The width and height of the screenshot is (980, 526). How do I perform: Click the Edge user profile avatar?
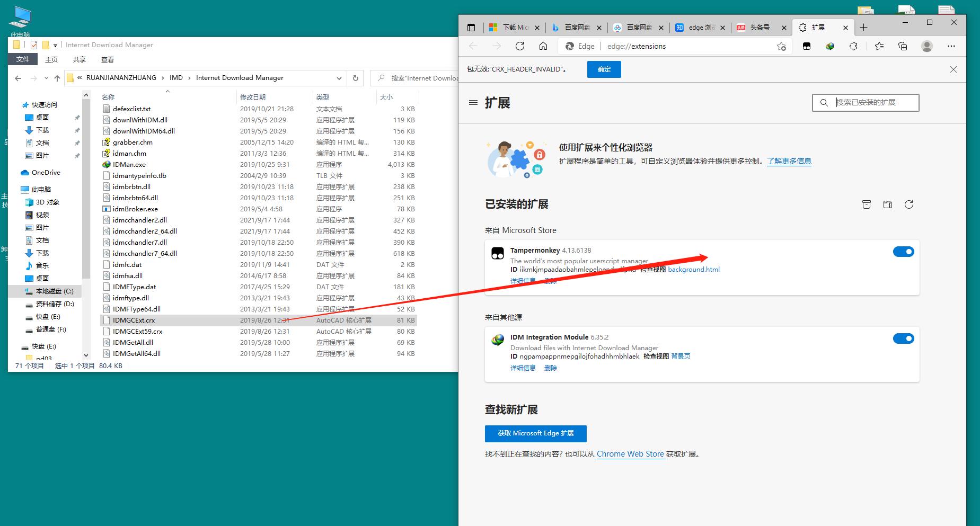click(927, 46)
